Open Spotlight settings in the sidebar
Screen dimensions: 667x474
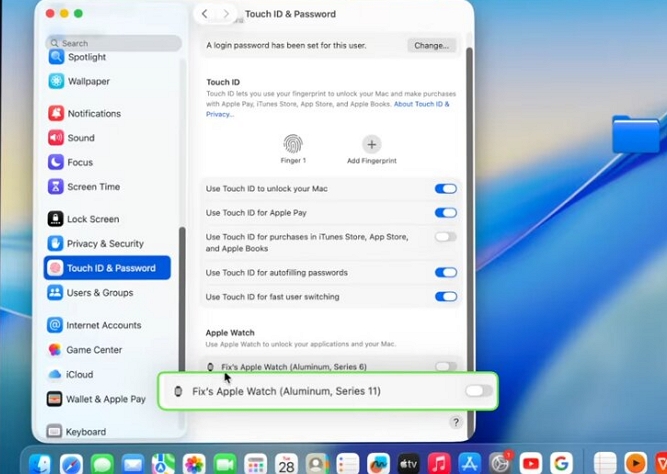(77, 57)
